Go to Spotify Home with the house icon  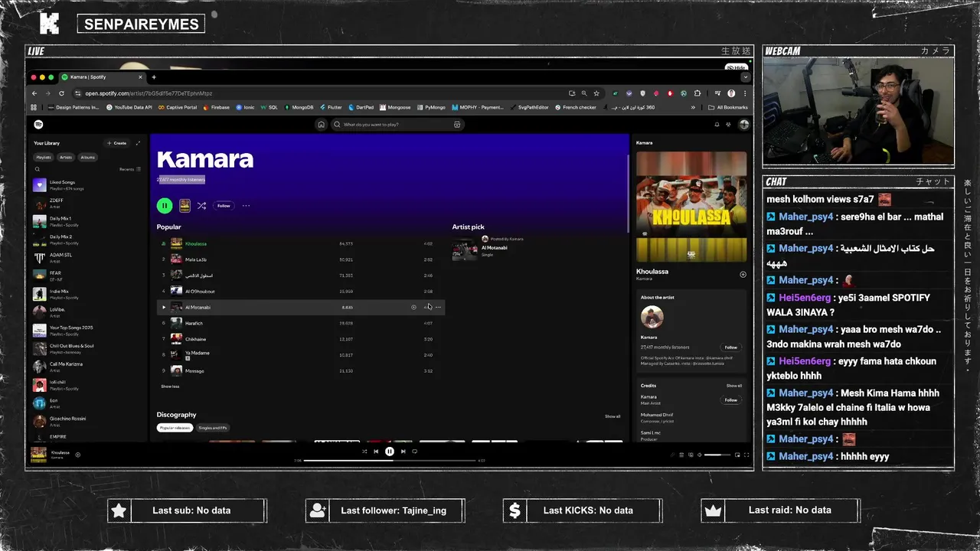click(x=321, y=124)
